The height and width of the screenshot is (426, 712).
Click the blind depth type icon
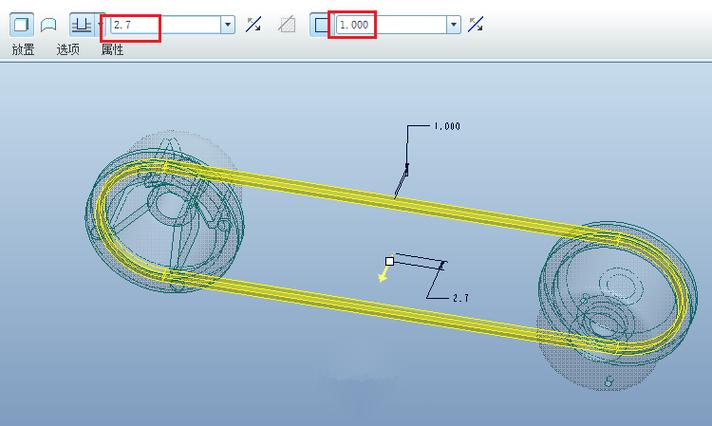81,24
